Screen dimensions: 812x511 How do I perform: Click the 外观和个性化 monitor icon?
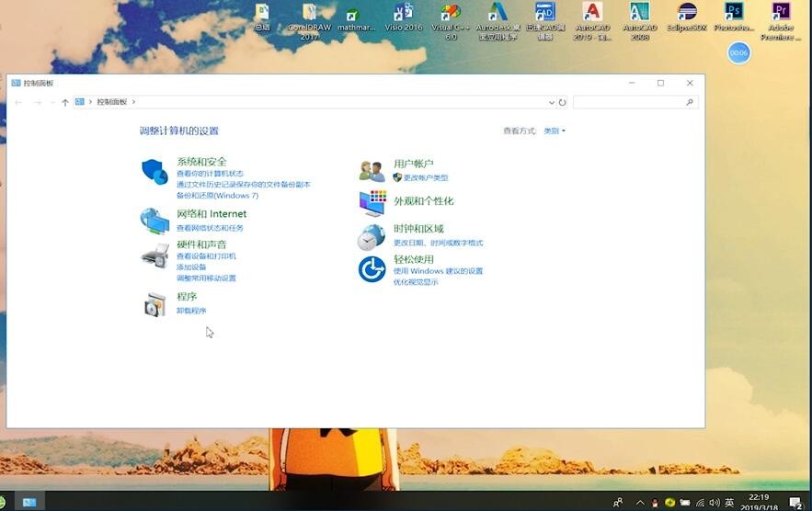point(372,202)
